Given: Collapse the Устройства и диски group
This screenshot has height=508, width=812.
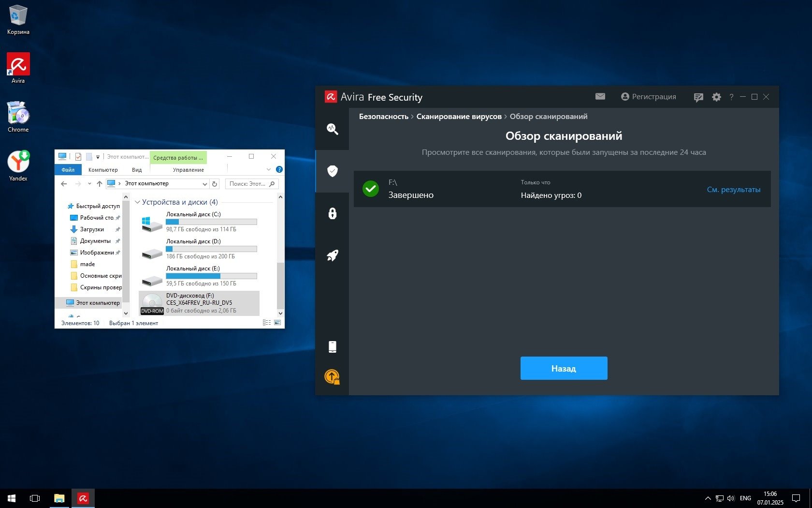Looking at the screenshot, I should pos(137,202).
